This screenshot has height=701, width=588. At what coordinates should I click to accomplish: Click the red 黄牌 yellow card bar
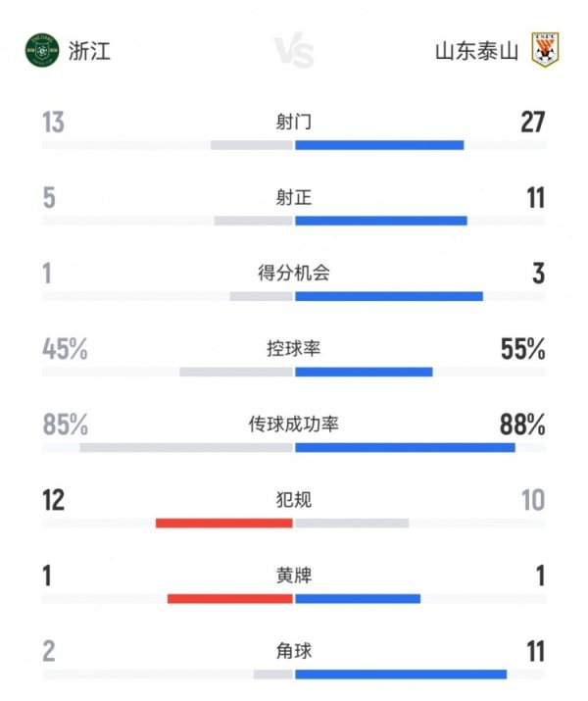click(x=230, y=598)
